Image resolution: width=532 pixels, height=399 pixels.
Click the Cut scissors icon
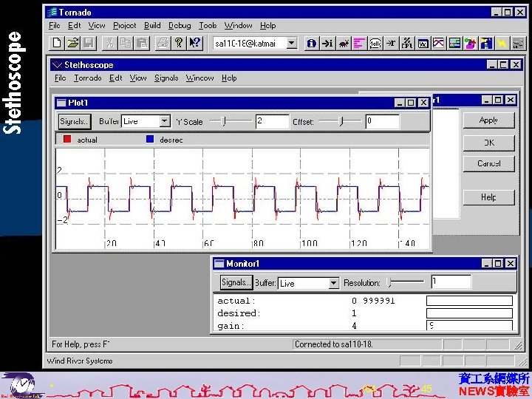pos(109,43)
